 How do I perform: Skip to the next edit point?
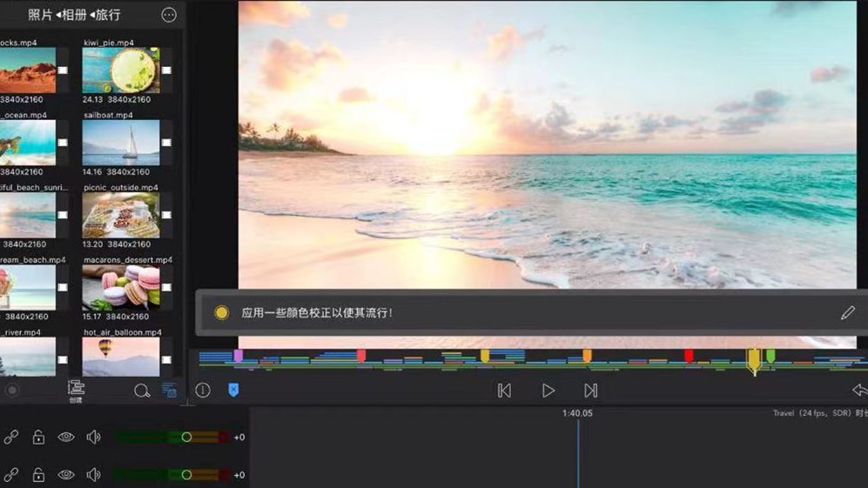[x=590, y=391]
